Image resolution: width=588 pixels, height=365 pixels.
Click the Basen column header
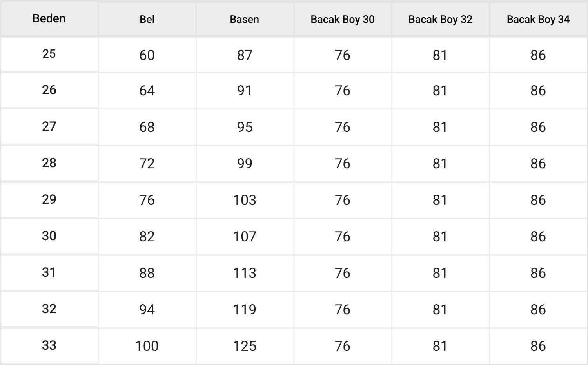(244, 19)
